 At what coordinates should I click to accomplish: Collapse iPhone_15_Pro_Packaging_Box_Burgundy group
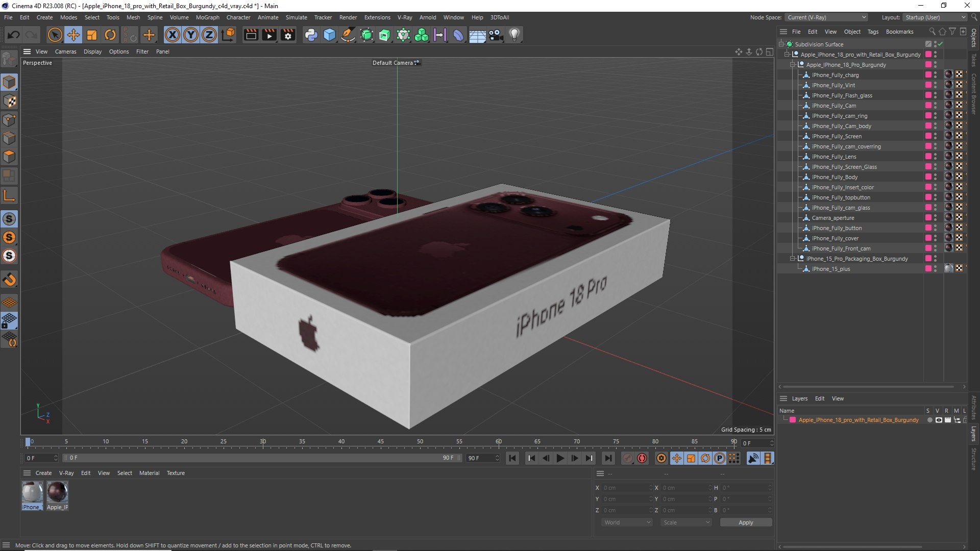tap(793, 259)
